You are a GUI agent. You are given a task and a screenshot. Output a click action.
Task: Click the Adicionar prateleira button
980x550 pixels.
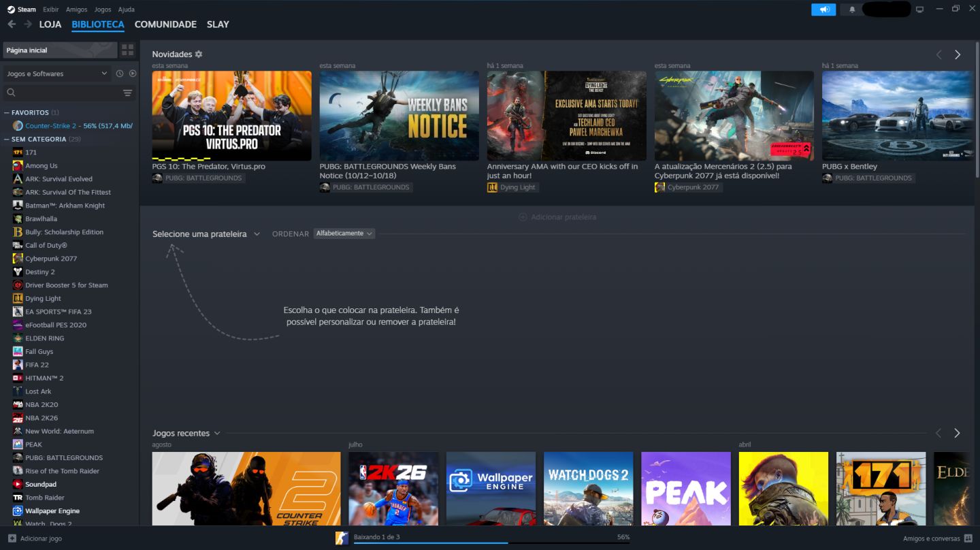tap(557, 217)
